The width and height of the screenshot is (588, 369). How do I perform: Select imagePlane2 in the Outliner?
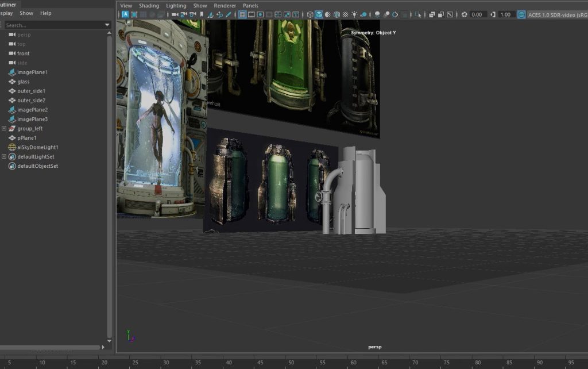[x=32, y=110]
